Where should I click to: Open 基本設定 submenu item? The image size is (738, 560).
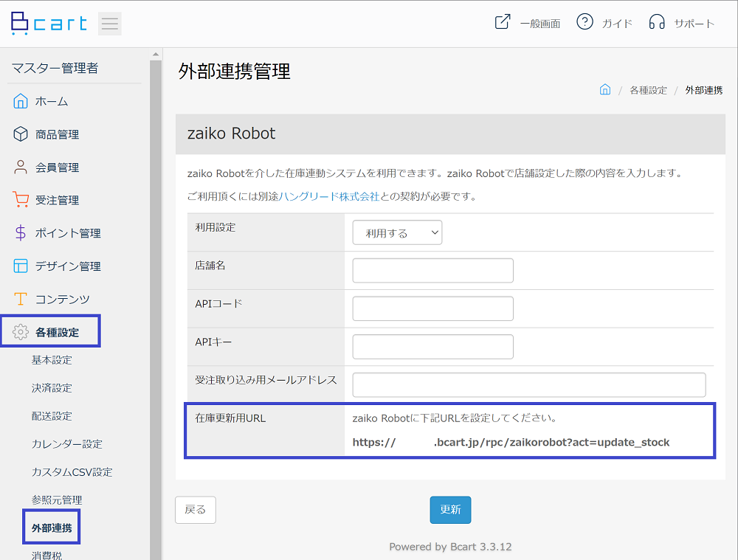(52, 360)
